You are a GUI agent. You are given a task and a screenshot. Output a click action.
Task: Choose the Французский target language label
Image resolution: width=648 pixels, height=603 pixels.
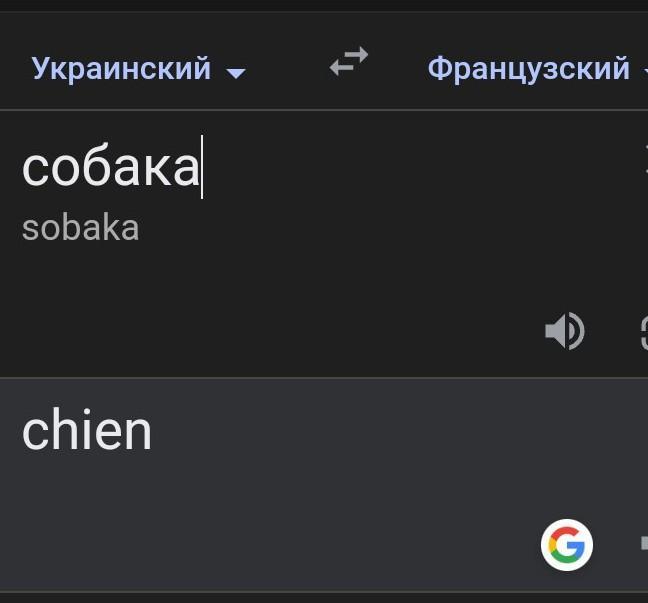528,69
